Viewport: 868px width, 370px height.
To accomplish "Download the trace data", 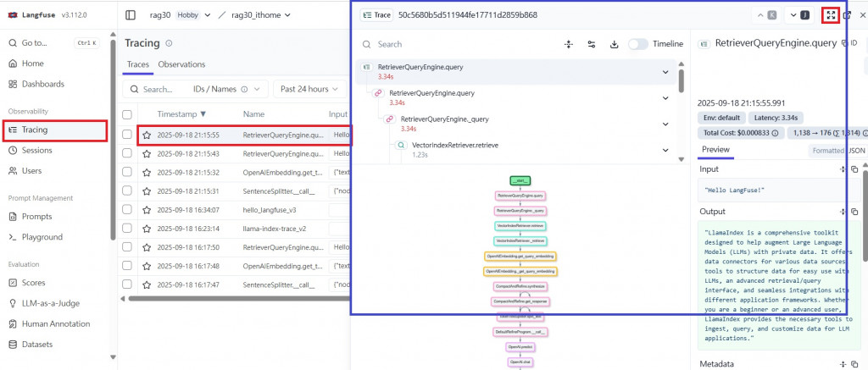I will [x=614, y=44].
